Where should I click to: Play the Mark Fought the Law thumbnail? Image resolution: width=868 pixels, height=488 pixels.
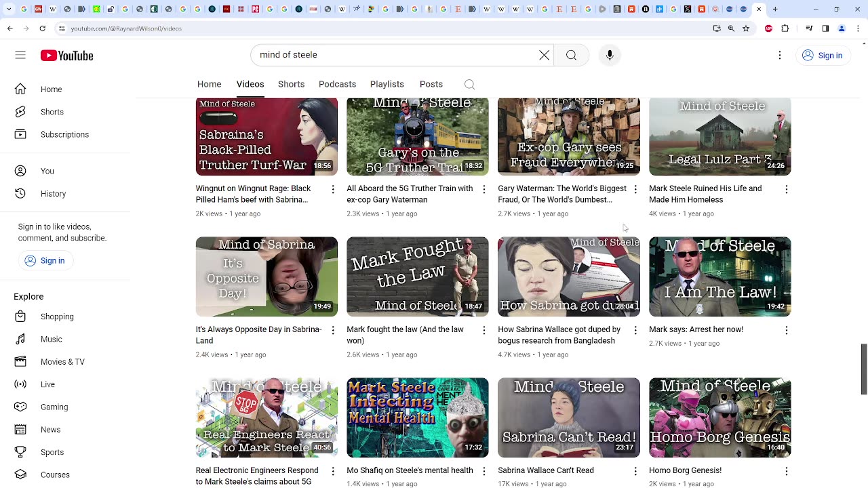(x=417, y=277)
